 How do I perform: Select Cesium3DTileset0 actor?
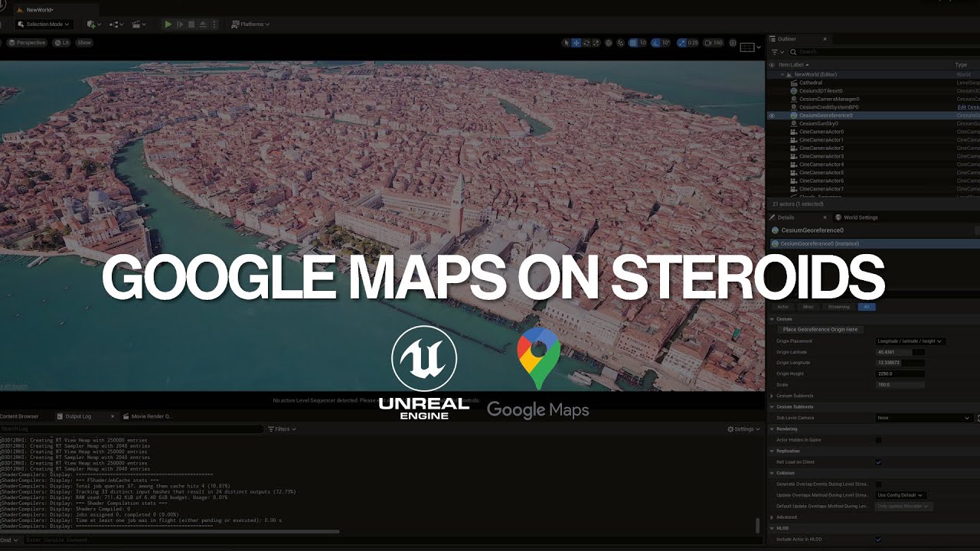click(821, 91)
